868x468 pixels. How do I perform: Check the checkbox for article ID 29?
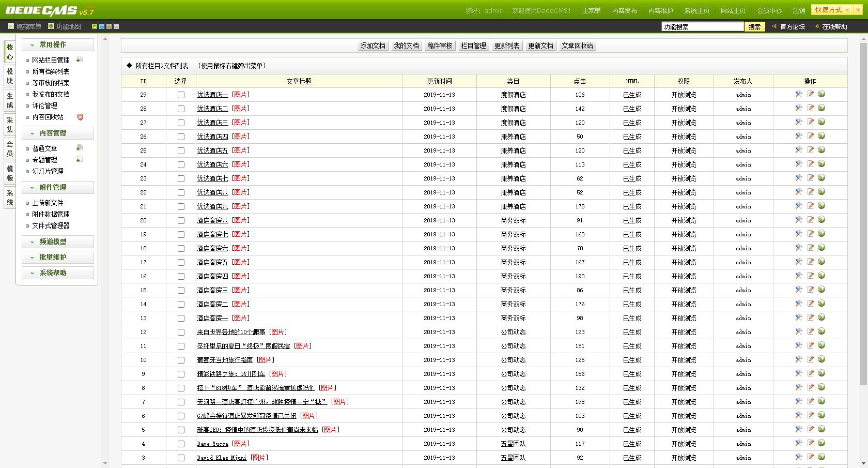pos(181,95)
